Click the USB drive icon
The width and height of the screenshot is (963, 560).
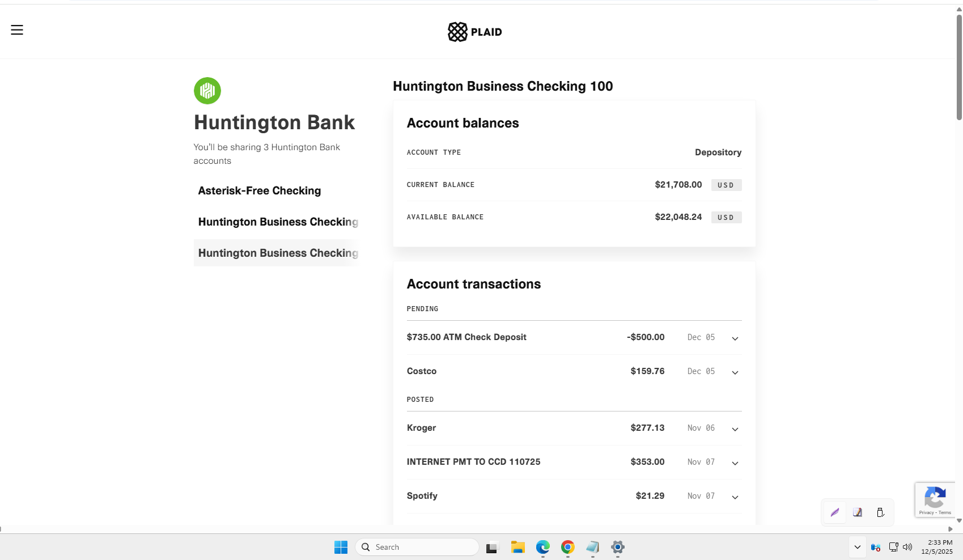880,512
